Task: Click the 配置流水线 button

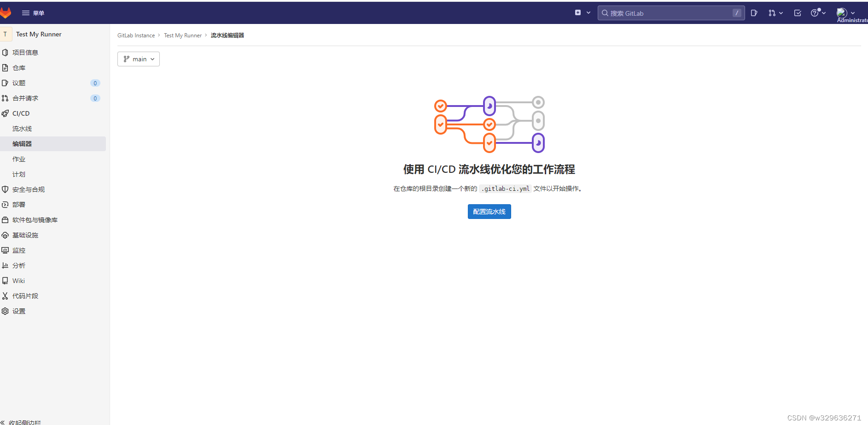Action: coord(489,212)
